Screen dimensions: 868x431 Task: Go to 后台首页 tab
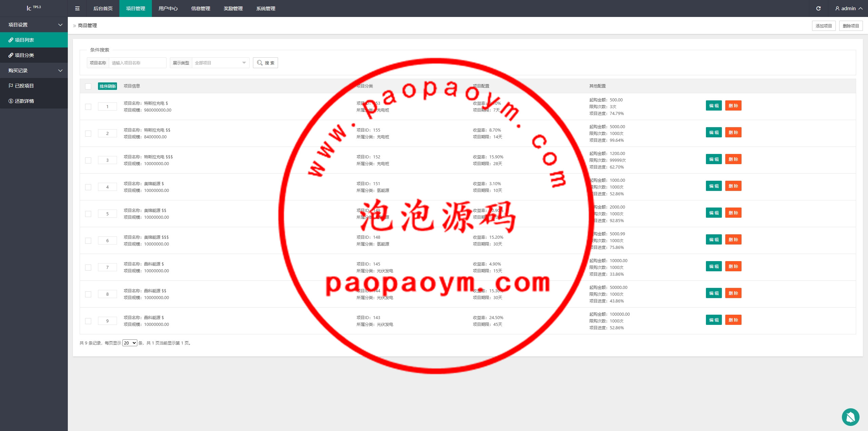tap(103, 8)
